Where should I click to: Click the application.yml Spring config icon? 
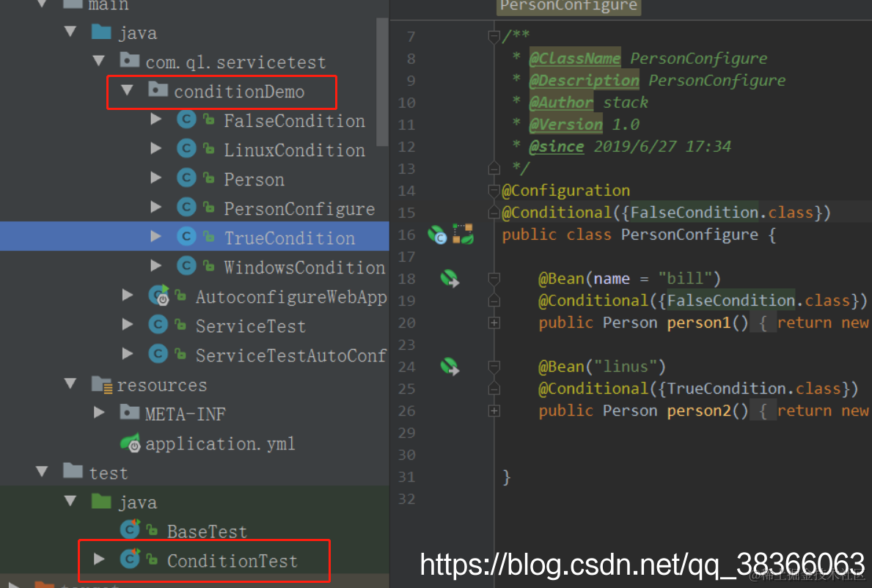131,443
